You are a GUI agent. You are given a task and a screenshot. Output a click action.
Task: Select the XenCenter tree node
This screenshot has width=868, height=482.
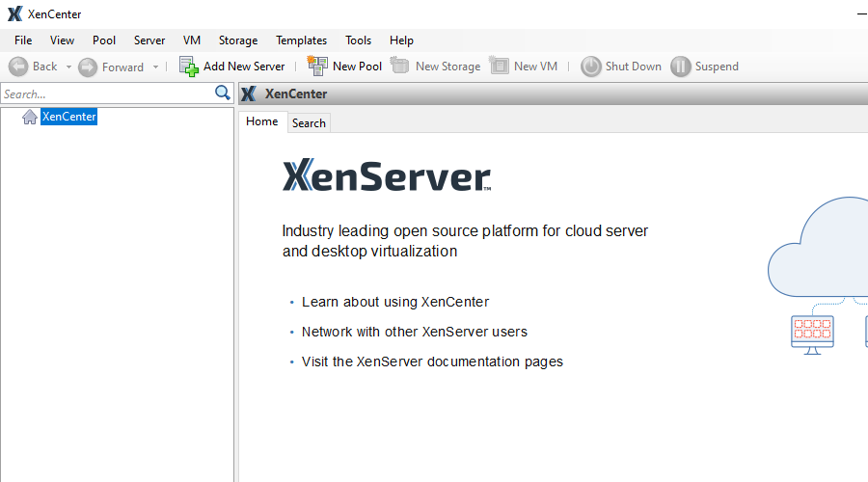pyautogui.click(x=69, y=117)
